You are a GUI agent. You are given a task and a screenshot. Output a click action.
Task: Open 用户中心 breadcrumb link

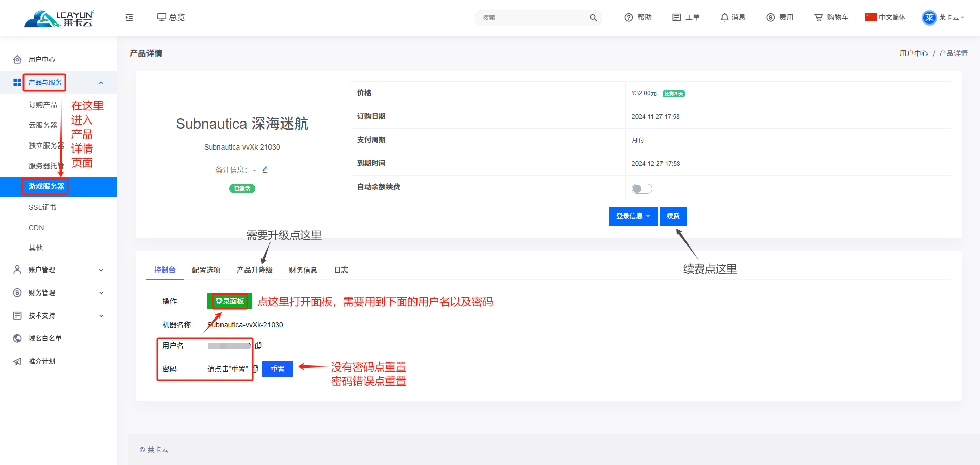(914, 53)
